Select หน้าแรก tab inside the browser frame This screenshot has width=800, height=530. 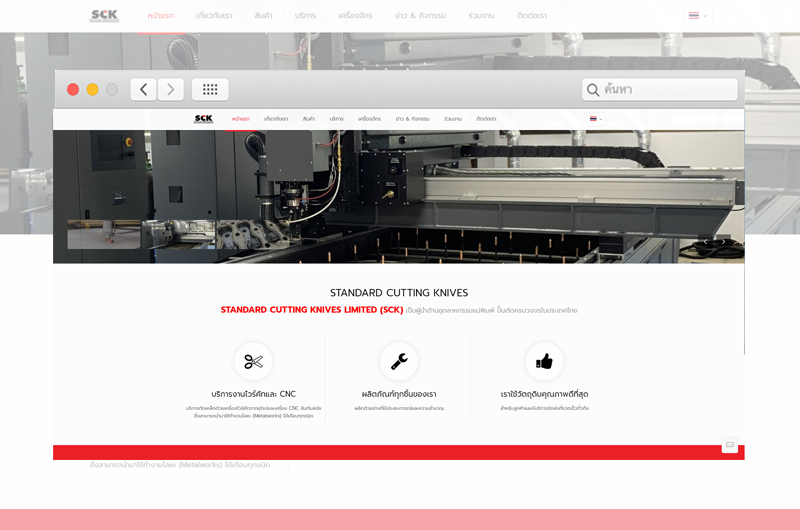(x=240, y=119)
